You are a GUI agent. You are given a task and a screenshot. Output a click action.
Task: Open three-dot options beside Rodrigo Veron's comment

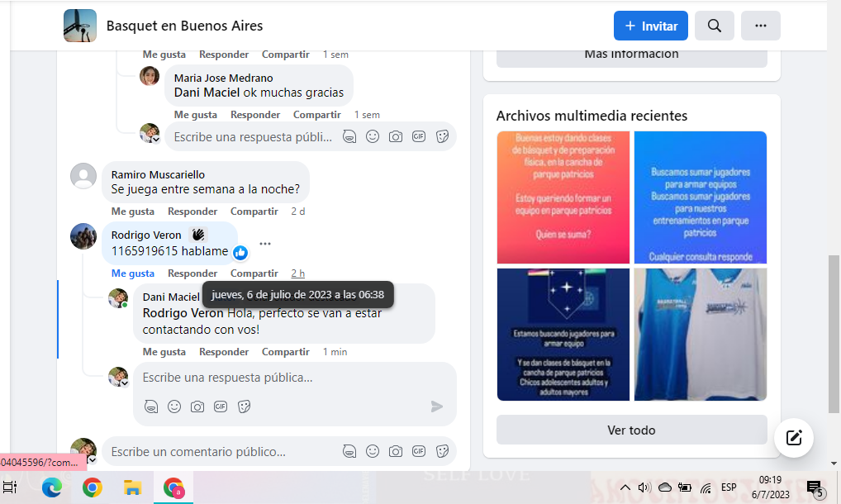(x=265, y=244)
